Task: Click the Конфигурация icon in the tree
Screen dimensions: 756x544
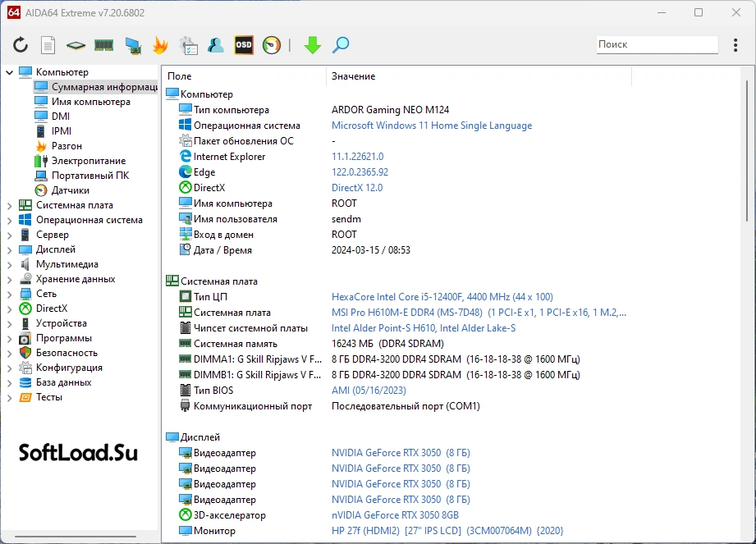Action: click(x=25, y=368)
